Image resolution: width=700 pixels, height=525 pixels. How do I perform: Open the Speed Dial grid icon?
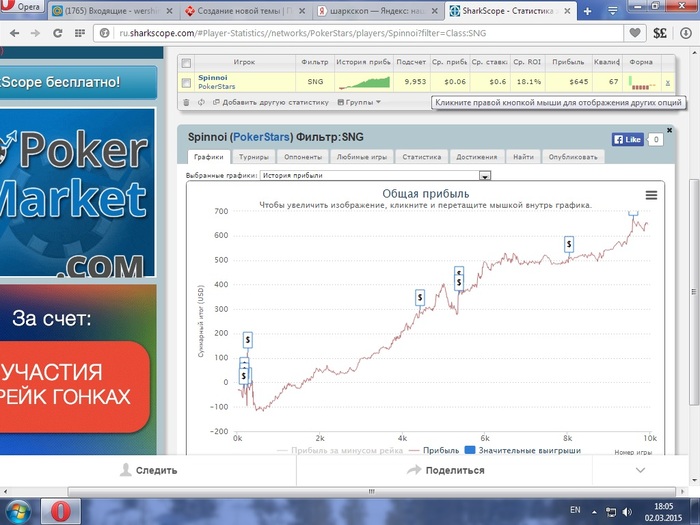point(79,33)
